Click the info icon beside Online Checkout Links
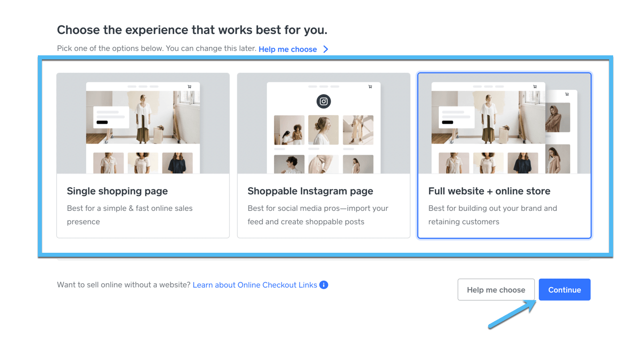The width and height of the screenshot is (644, 342). [x=324, y=285]
